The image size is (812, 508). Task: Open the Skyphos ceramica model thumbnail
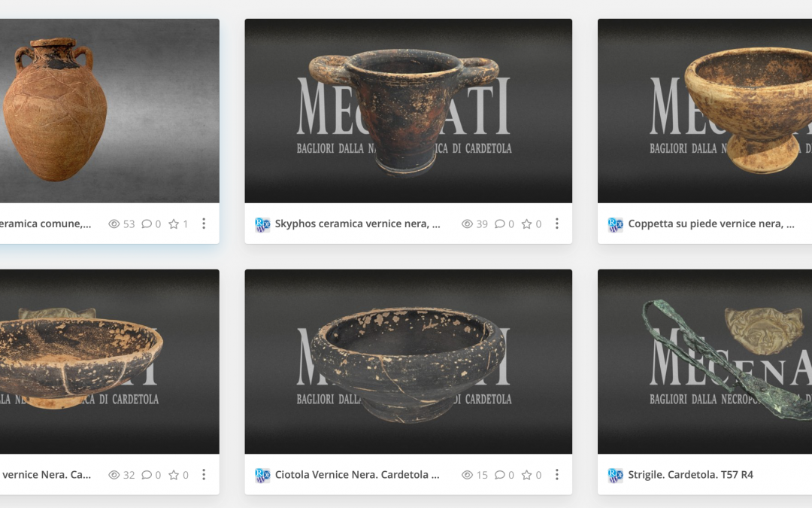(408, 111)
